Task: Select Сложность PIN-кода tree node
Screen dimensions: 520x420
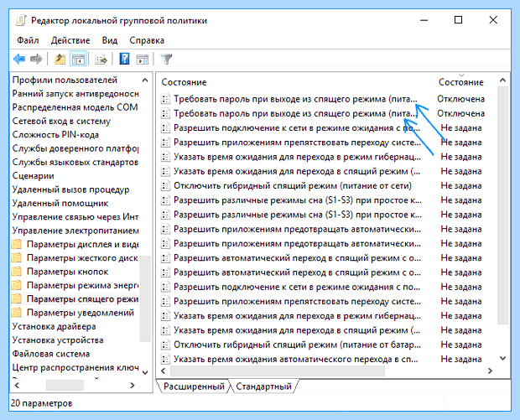Action: pos(55,135)
